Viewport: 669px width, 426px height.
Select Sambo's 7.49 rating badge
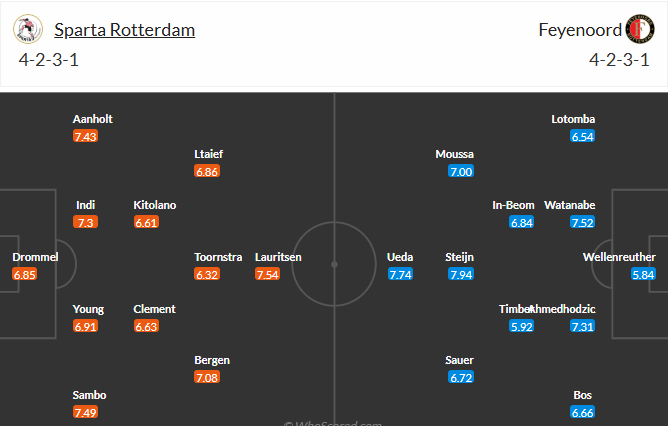point(85,412)
